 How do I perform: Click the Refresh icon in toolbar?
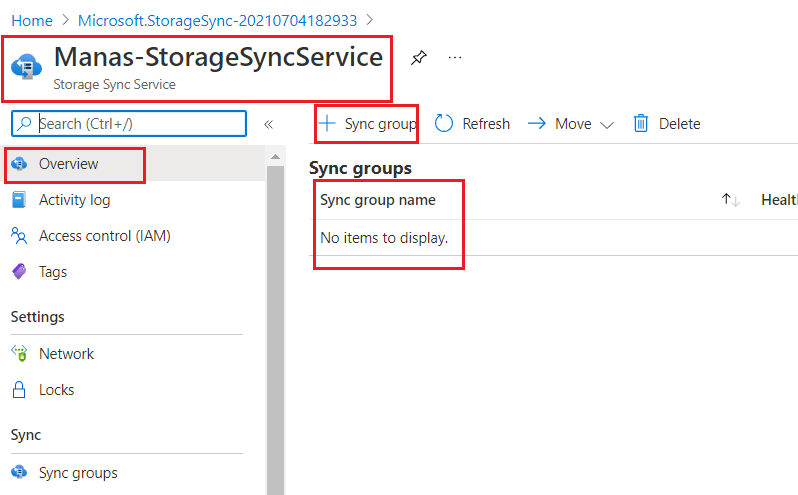tap(445, 124)
